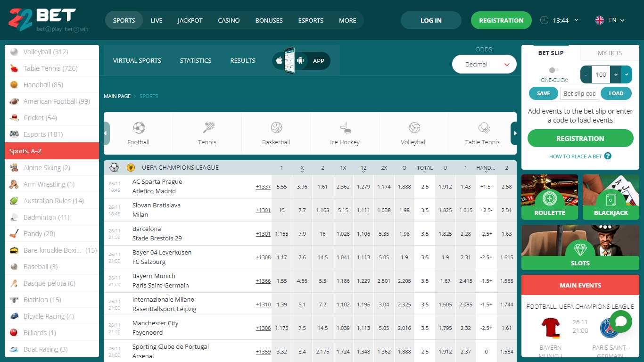Open the JACKPOT menu item
Image resolution: width=644 pixels, height=362 pixels.
tap(190, 20)
